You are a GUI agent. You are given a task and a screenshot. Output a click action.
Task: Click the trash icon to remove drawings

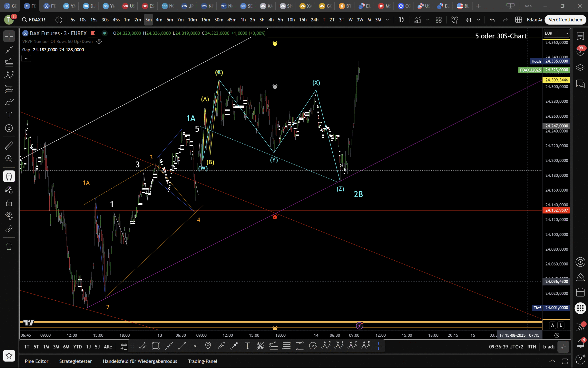9,246
